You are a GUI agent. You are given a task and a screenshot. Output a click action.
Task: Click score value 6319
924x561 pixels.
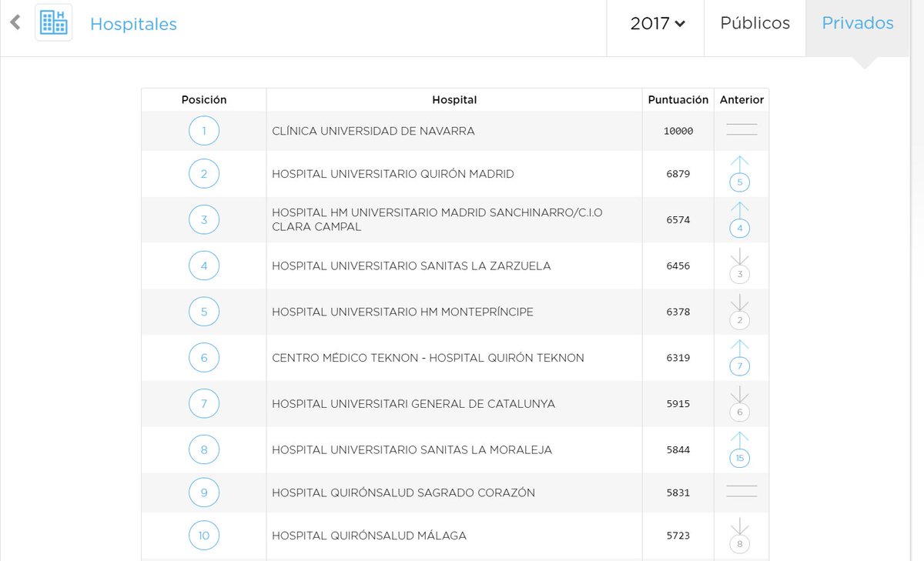[x=678, y=359]
